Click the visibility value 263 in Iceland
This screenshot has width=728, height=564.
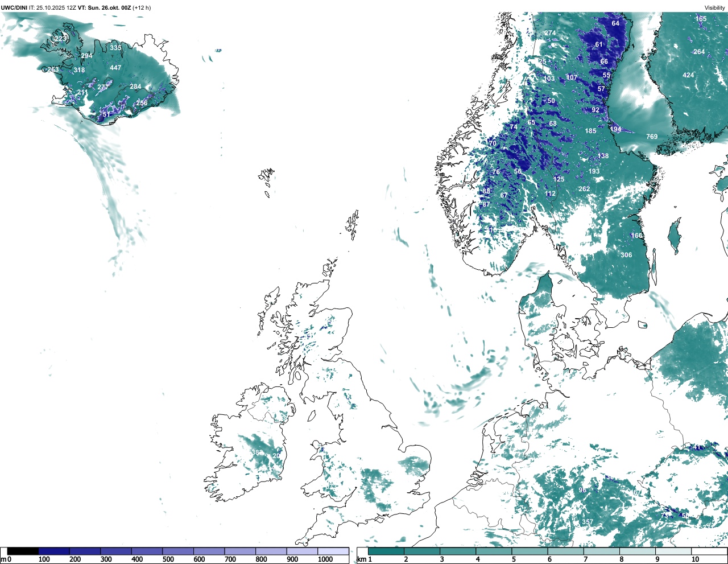click(53, 69)
